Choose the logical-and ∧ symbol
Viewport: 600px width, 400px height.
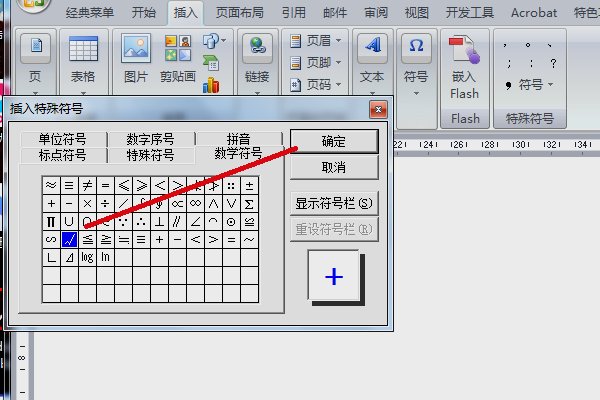tap(214, 204)
